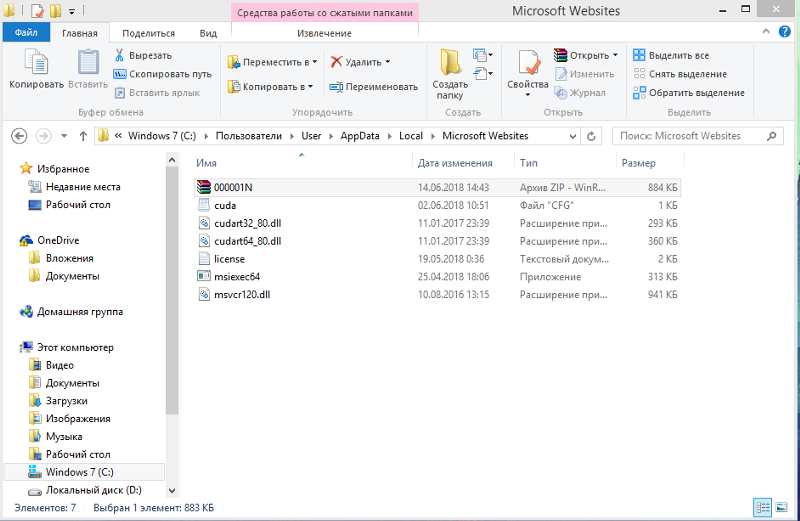
Task: Expand the new item dropdown in Создать group
Action: pos(483,55)
